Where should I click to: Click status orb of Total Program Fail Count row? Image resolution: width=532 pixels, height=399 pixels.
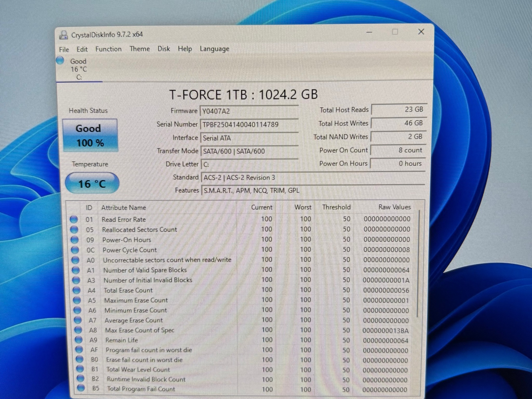81,388
